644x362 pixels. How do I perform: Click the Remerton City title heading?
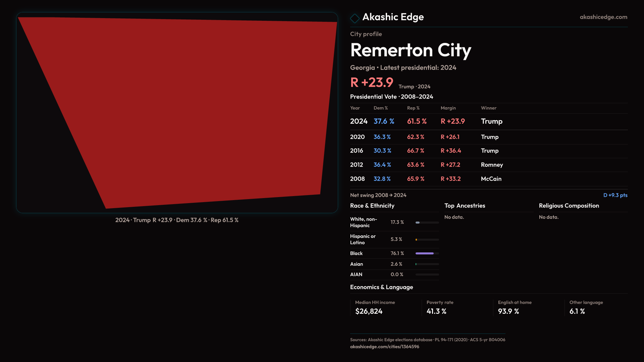tap(411, 50)
